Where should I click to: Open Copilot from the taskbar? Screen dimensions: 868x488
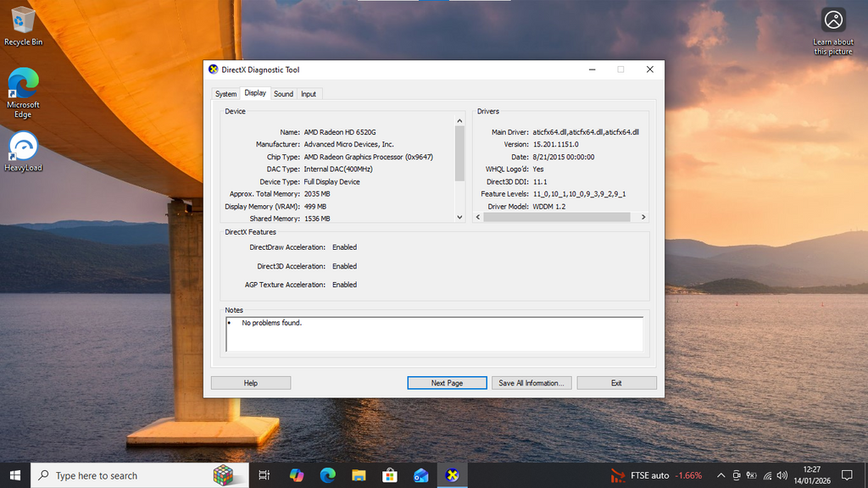pos(296,475)
